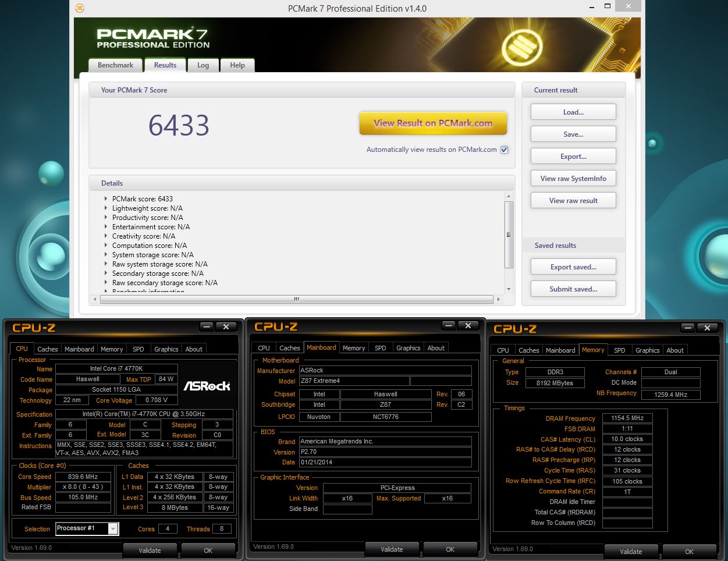Minimize the left CPU-Z window
This screenshot has width=728, height=561.
coord(207,327)
